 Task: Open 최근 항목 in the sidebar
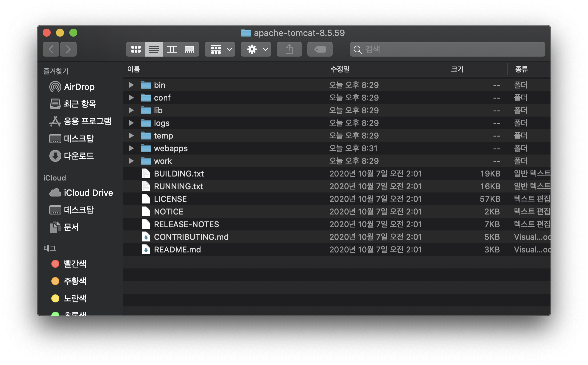[x=73, y=104]
